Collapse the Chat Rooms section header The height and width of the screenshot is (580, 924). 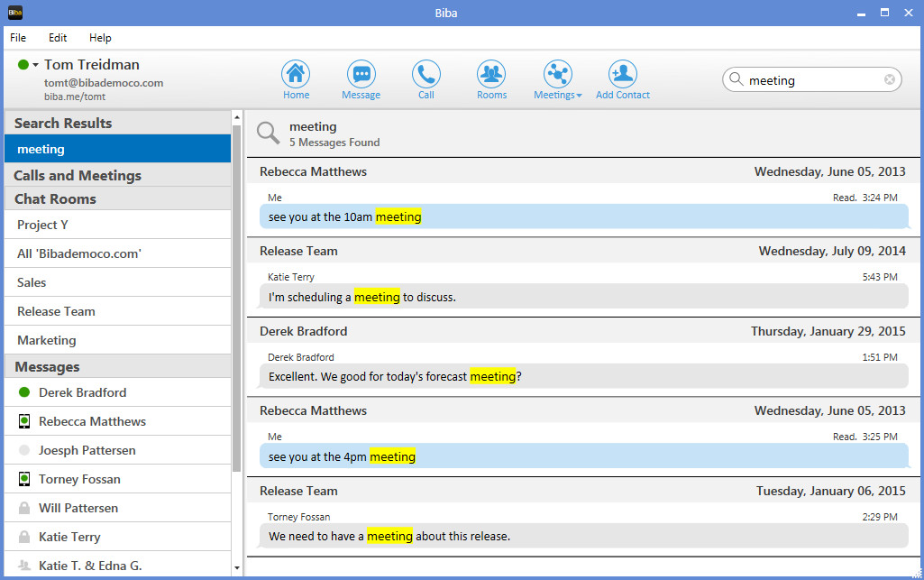point(118,198)
